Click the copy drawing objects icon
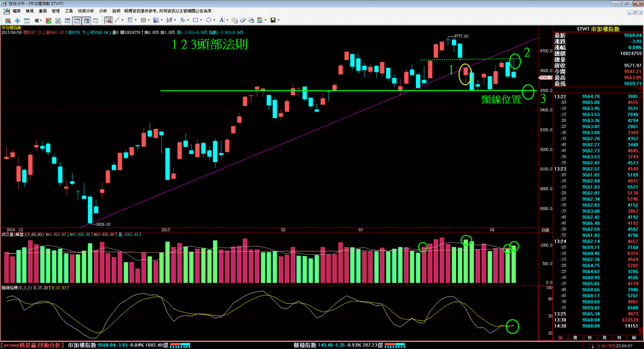Viewport: 644px width, 349px height. tap(234, 20)
